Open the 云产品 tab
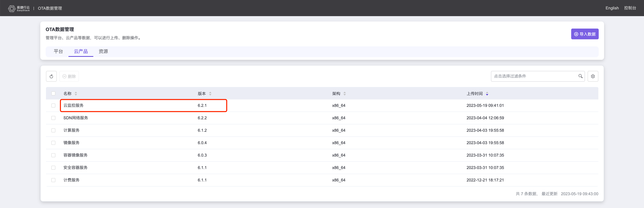The image size is (644, 208). tap(81, 51)
